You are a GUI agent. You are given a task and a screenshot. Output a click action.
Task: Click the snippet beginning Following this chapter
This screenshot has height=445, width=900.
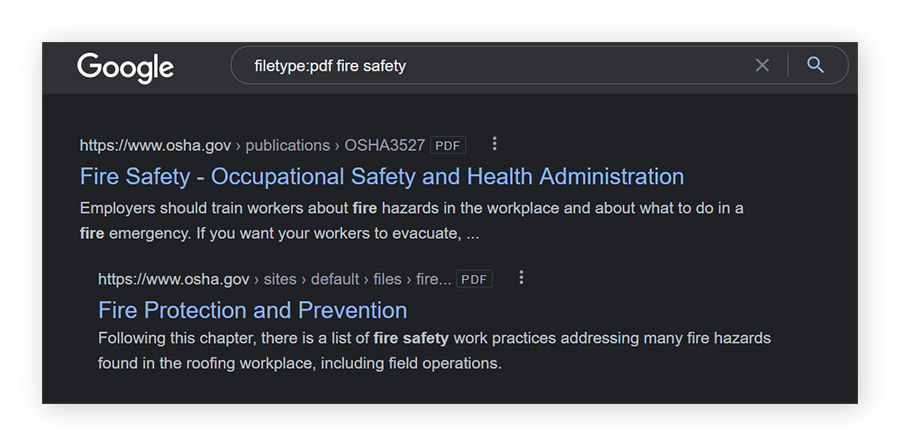click(434, 350)
